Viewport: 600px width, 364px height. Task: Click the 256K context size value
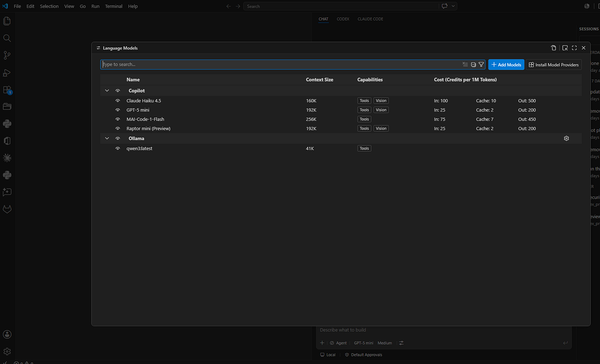coord(311,119)
